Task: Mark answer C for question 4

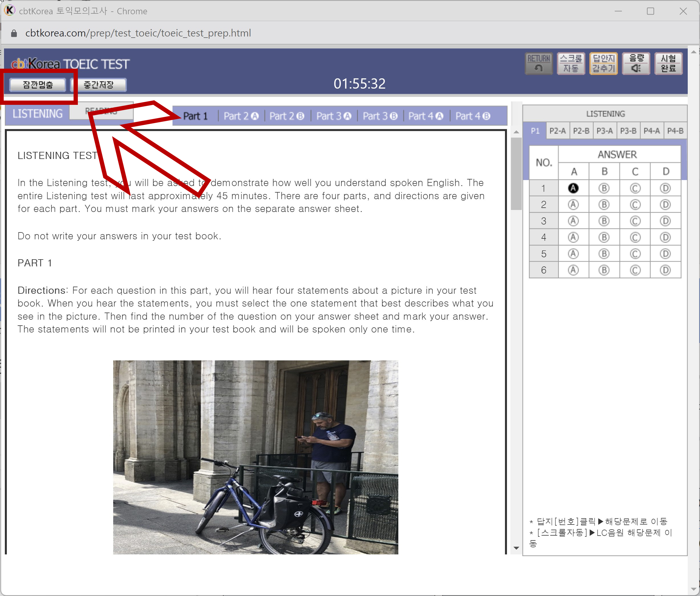Action: (x=635, y=237)
